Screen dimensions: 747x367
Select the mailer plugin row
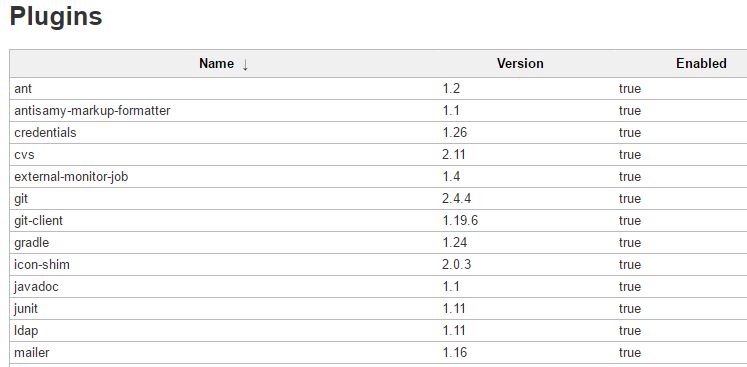[378, 353]
